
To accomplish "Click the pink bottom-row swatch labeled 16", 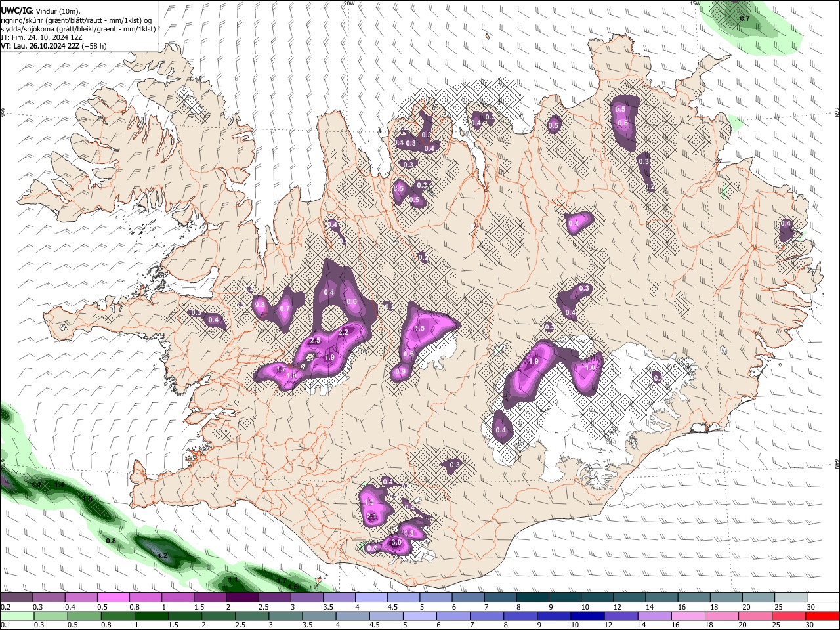I will point(687,616).
